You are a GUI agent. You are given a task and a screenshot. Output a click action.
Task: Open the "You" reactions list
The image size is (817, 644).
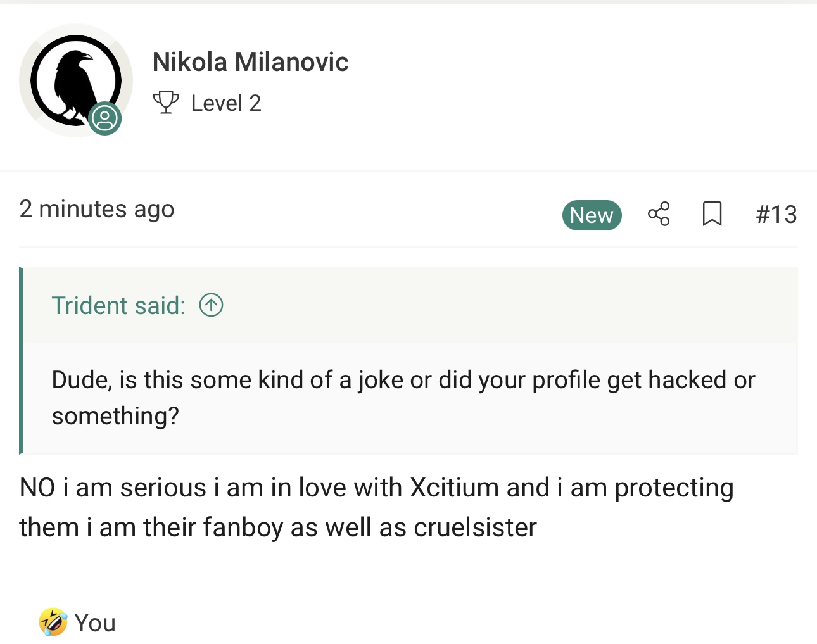95,623
